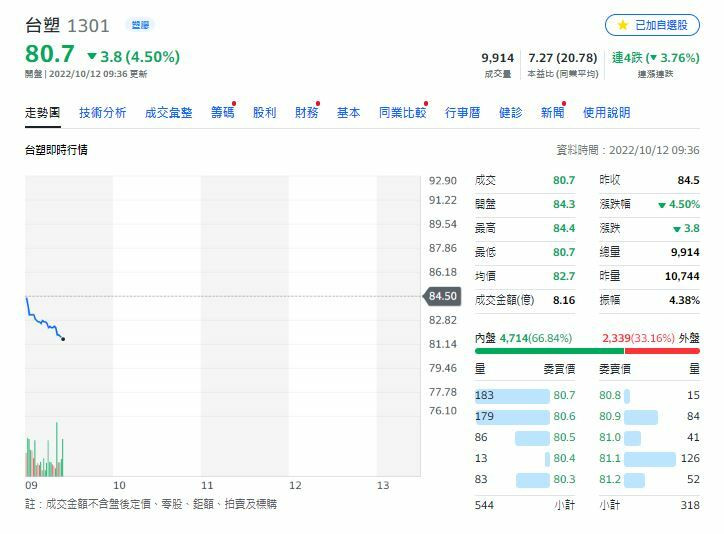Click the 台塑即時行情 heading
This screenshot has height=534, width=724.
click(x=56, y=150)
